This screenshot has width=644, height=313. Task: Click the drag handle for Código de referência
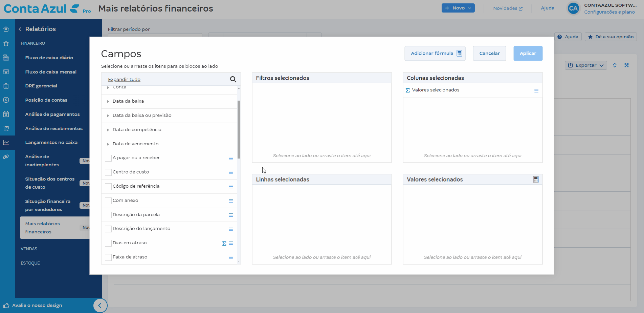click(x=231, y=187)
